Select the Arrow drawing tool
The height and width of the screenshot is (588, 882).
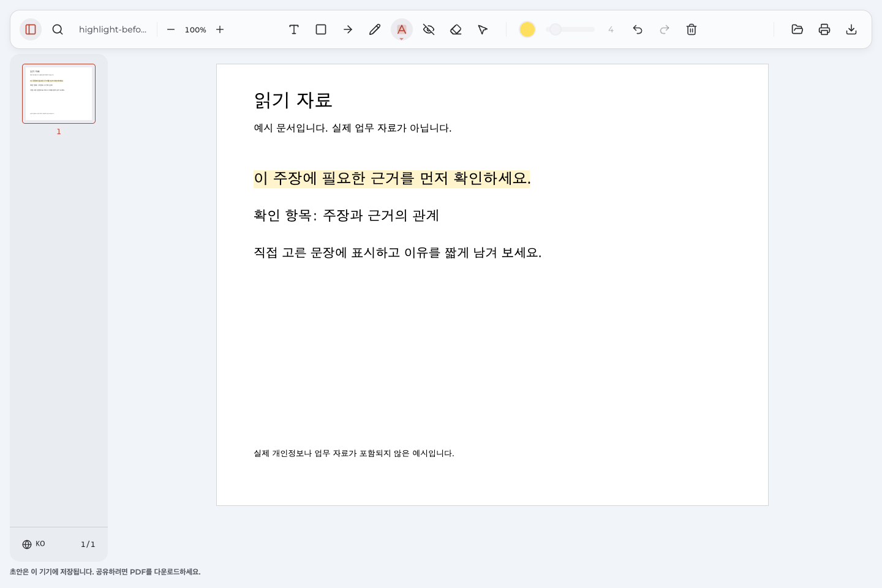coord(348,29)
